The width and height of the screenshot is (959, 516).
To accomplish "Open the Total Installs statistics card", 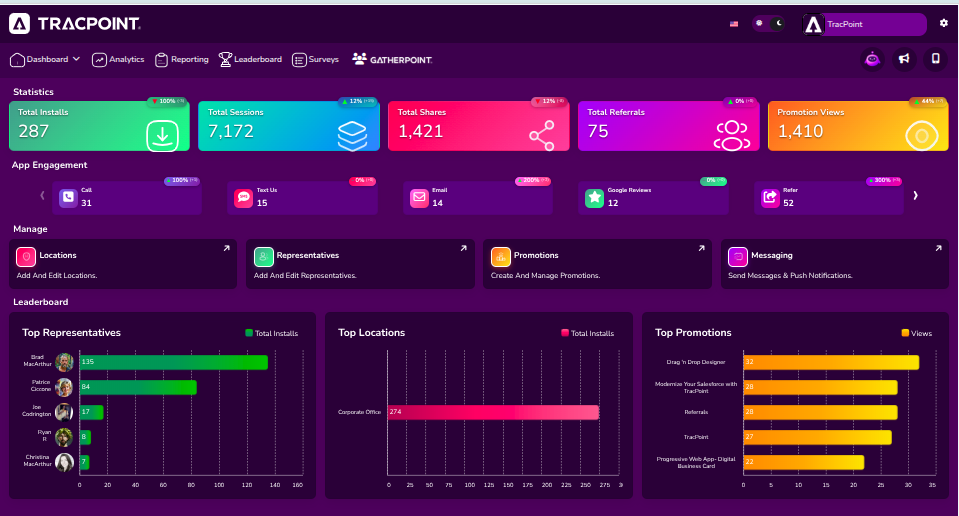I will click(99, 125).
